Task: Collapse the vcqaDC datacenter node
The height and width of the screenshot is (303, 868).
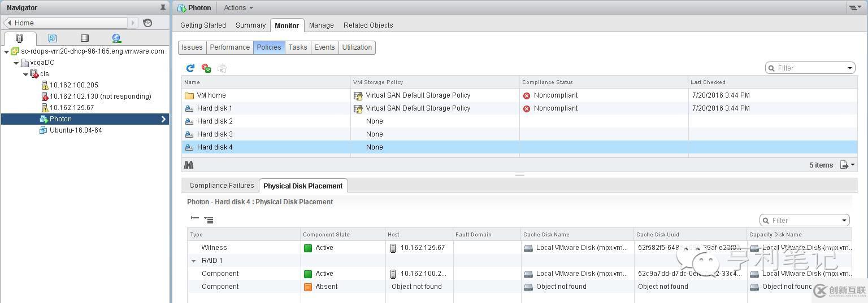Action: [16, 63]
